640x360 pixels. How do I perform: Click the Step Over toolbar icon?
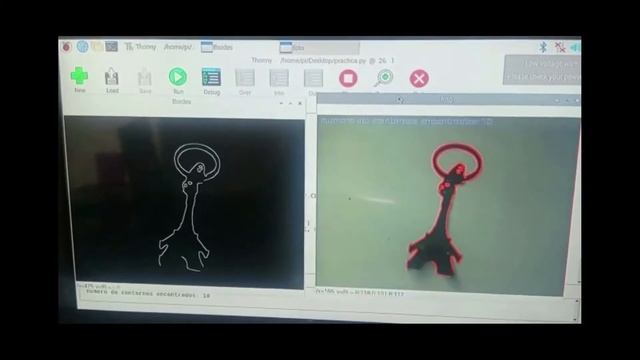[x=245, y=82]
